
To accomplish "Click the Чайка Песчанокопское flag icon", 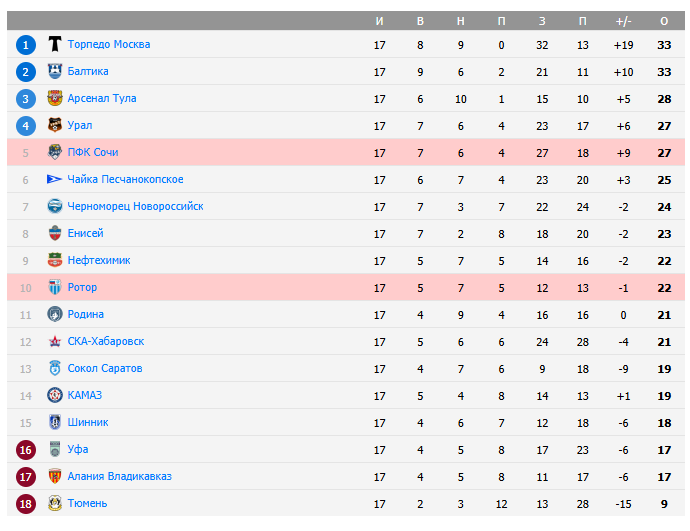I will (x=55, y=179).
